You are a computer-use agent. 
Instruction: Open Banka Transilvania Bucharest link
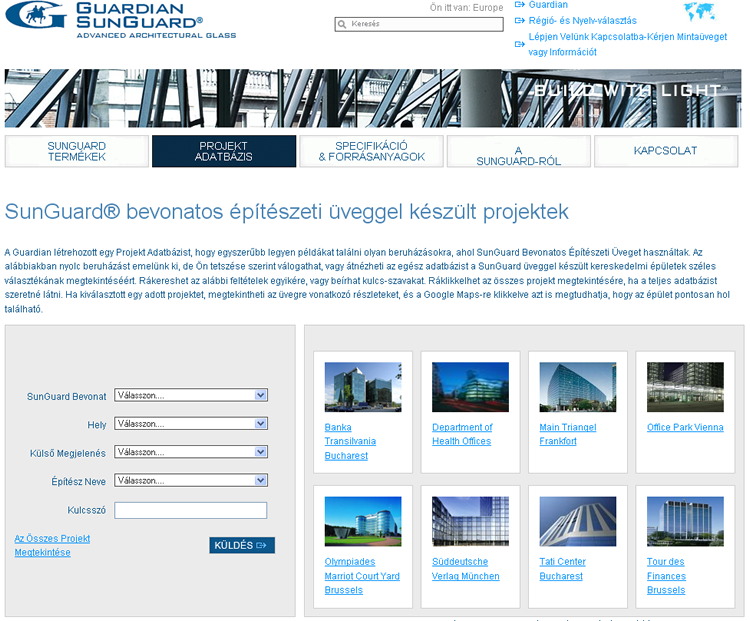pos(350,441)
